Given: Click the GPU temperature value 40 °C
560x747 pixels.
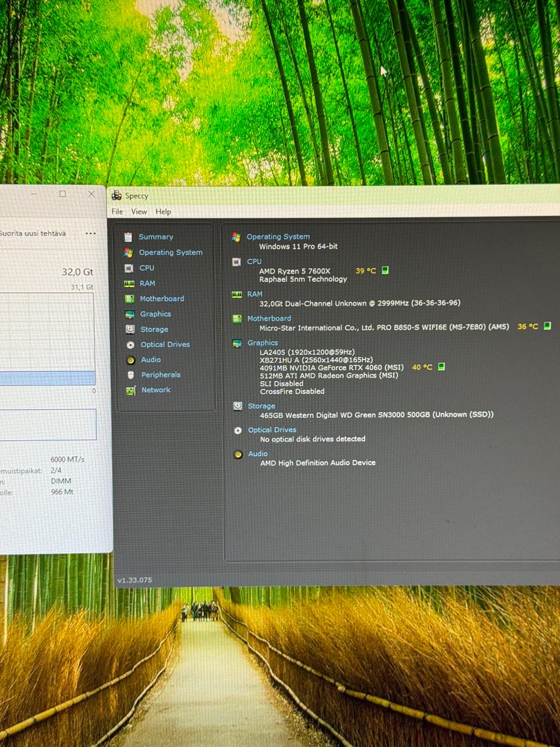Looking at the screenshot, I should click(x=422, y=367).
